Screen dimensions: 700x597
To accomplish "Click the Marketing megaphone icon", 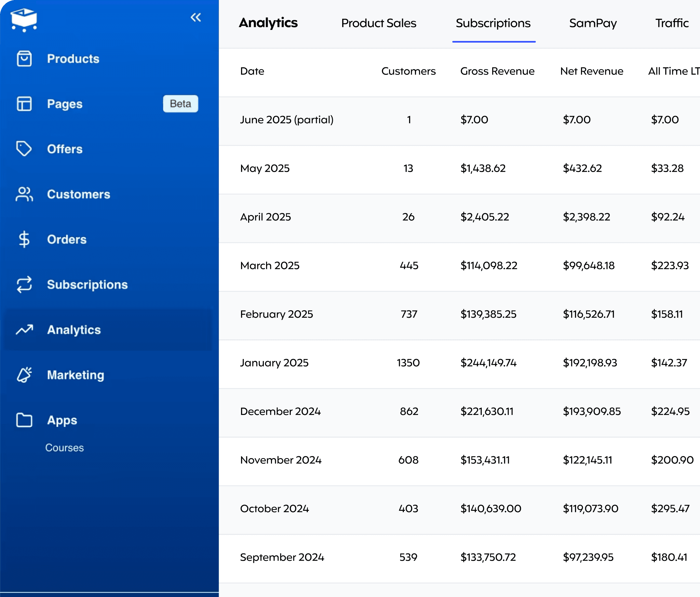I will (x=24, y=375).
